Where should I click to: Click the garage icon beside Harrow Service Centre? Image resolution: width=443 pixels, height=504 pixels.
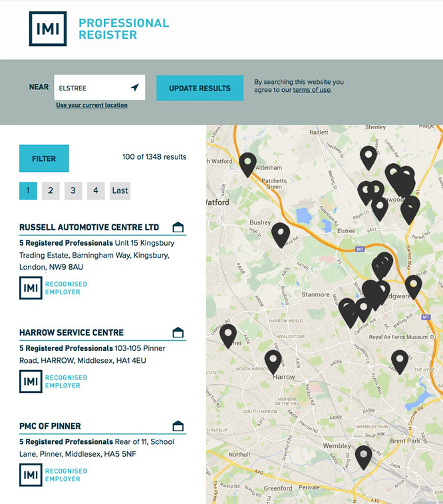pyautogui.click(x=178, y=332)
